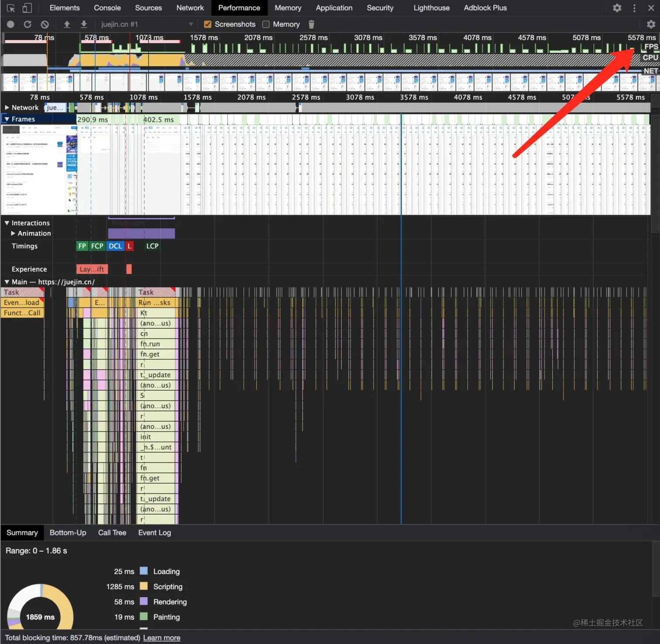
Task: Open the Console tab
Action: pos(107,8)
